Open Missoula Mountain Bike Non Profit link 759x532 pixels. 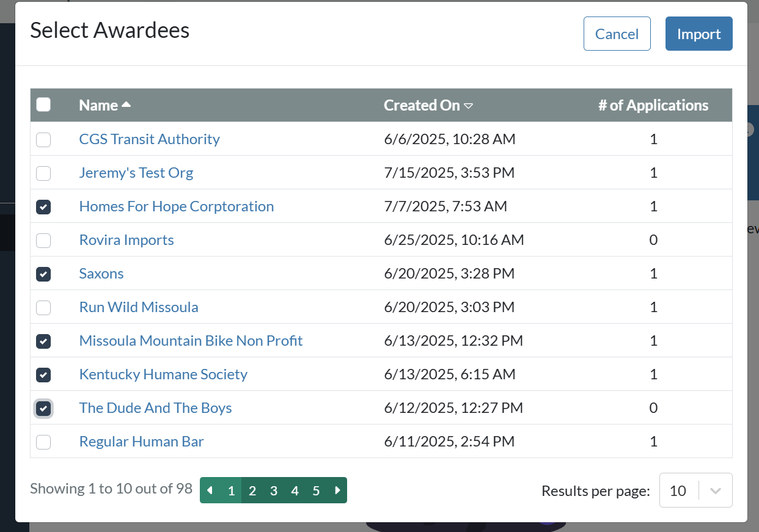(191, 341)
